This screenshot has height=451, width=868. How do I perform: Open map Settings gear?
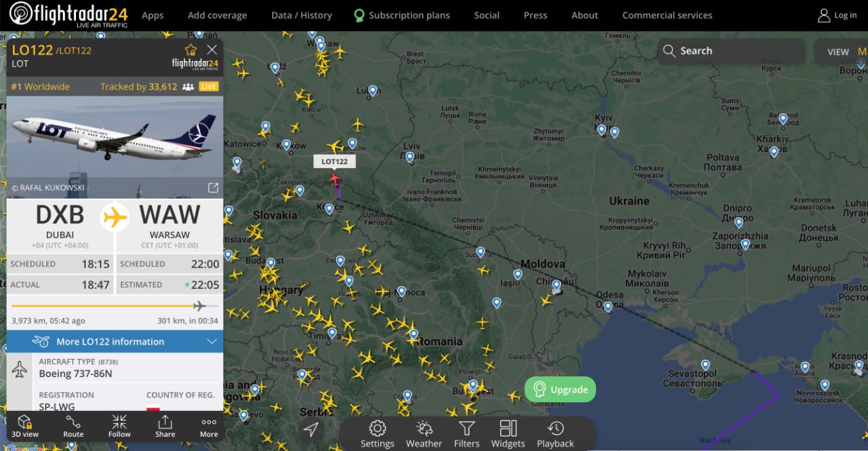pyautogui.click(x=377, y=434)
